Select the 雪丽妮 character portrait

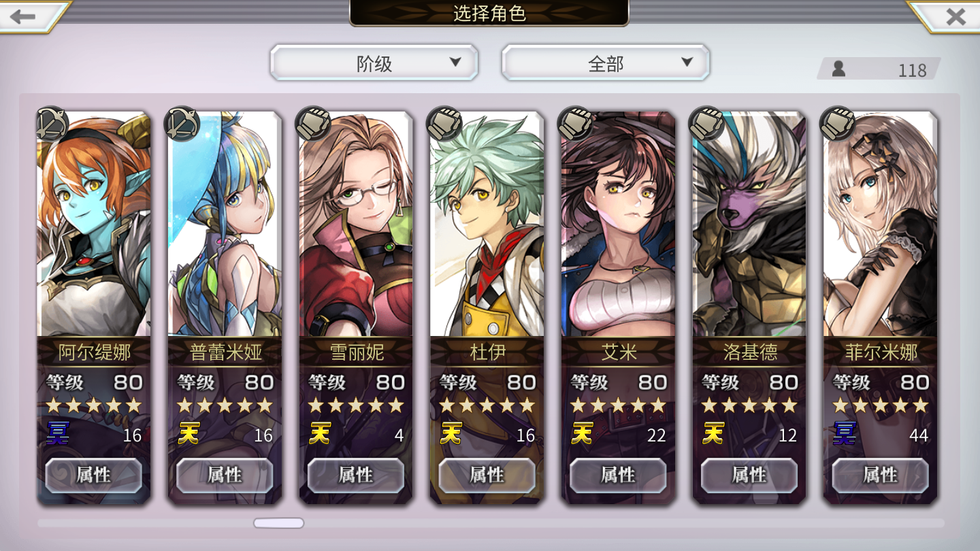point(356,224)
